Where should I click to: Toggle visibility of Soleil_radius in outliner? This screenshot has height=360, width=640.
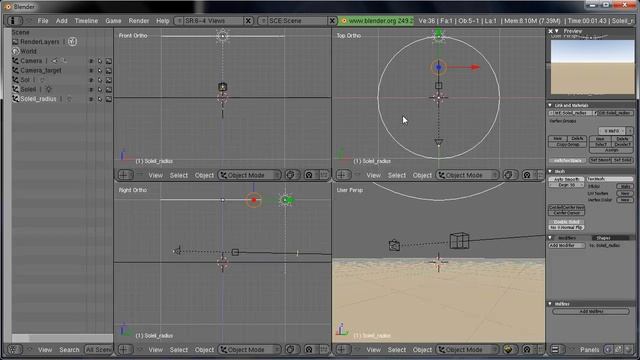tap(91, 99)
